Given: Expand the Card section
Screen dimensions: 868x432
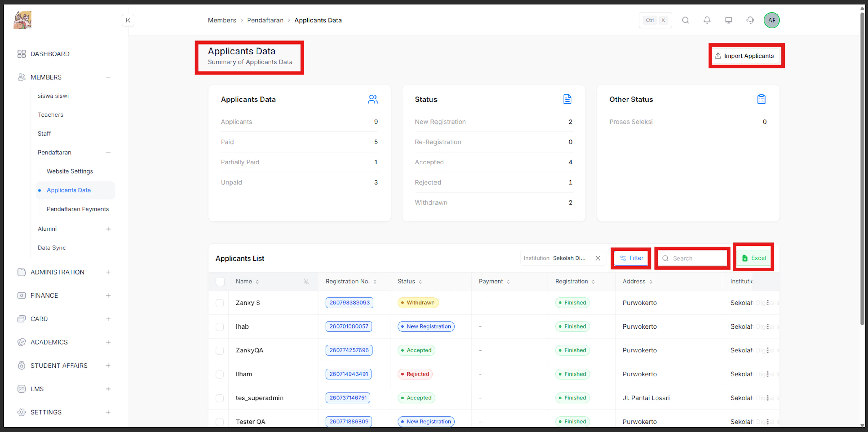Looking at the screenshot, I should 108,319.
